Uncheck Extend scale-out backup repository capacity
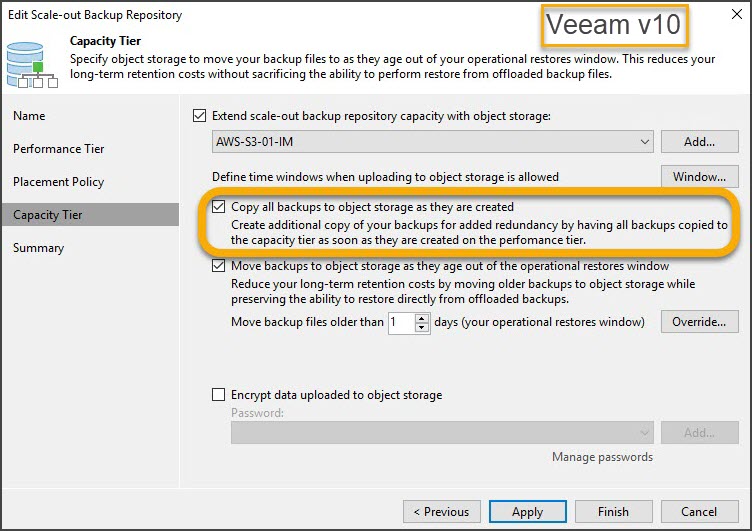Screen dimensions: 752x531 [x=200, y=116]
